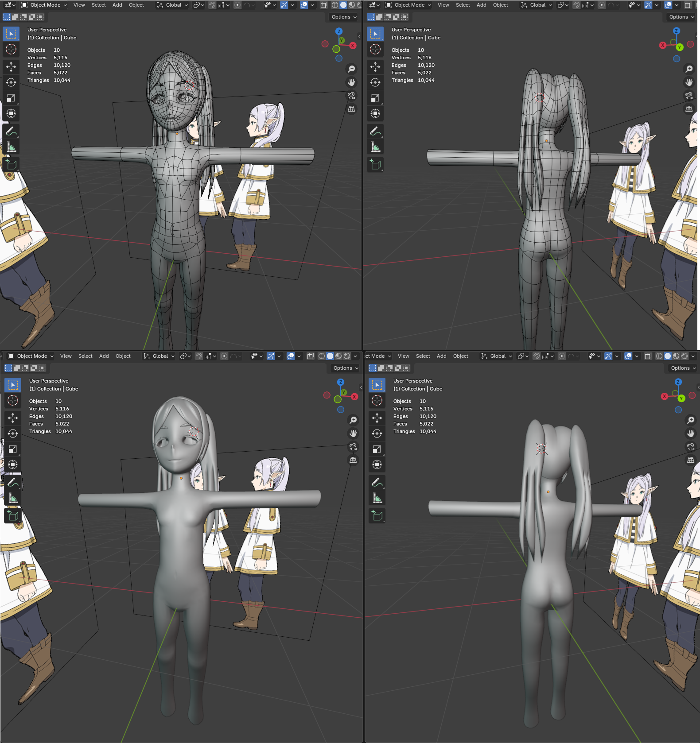The image size is (700, 743).
Task: Open View menu in top-left viewport
Action: (79, 5)
